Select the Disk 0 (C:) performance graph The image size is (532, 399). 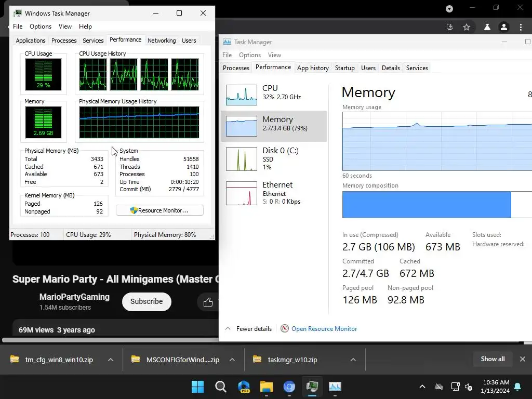[x=274, y=159]
